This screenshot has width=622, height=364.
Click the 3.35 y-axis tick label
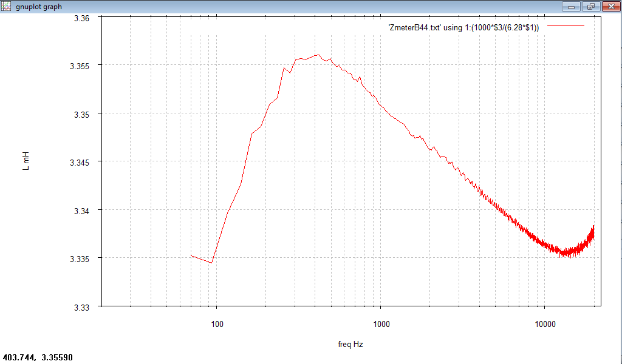82,115
